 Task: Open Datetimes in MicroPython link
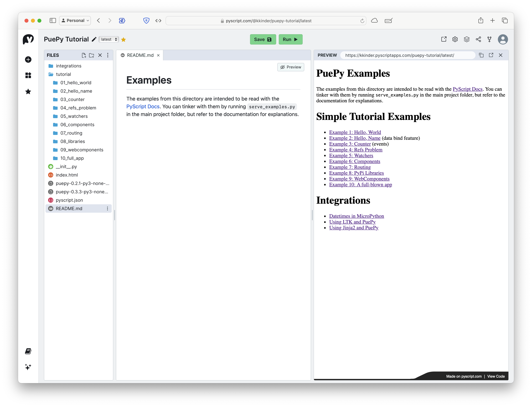(x=356, y=216)
